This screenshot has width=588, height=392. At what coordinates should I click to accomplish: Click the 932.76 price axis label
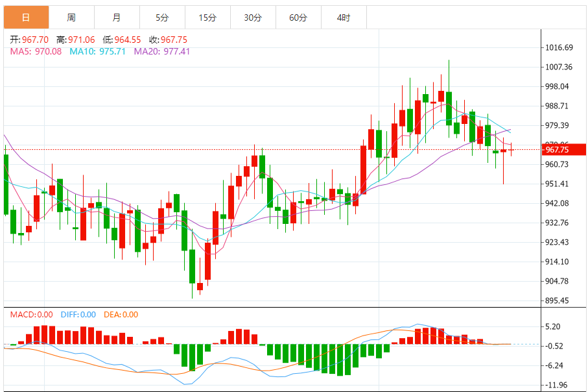coord(557,223)
